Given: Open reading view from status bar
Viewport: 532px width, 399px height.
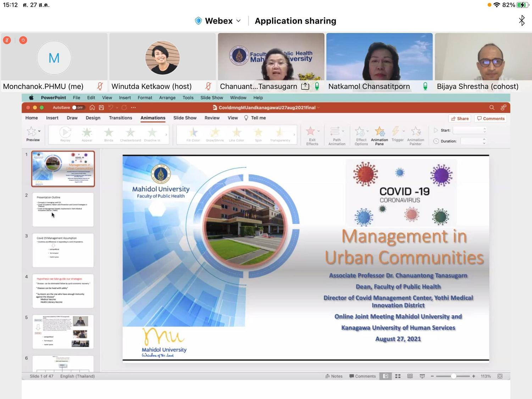Looking at the screenshot, I should pos(410,376).
